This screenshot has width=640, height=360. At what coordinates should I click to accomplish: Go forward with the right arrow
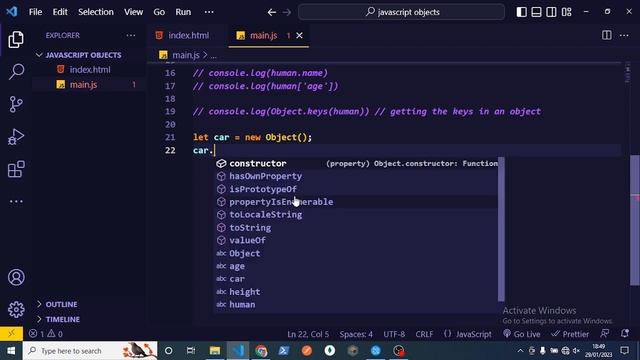(287, 12)
